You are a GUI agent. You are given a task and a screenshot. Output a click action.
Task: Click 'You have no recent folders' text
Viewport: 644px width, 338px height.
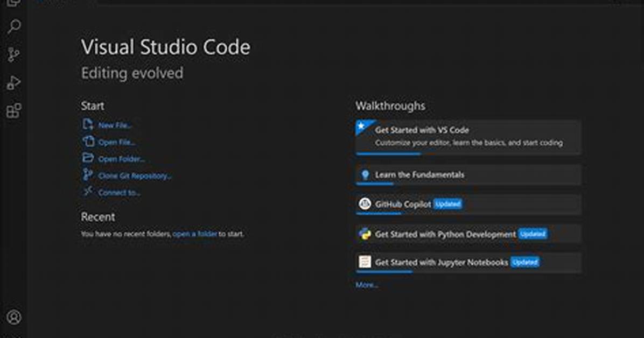pos(125,234)
